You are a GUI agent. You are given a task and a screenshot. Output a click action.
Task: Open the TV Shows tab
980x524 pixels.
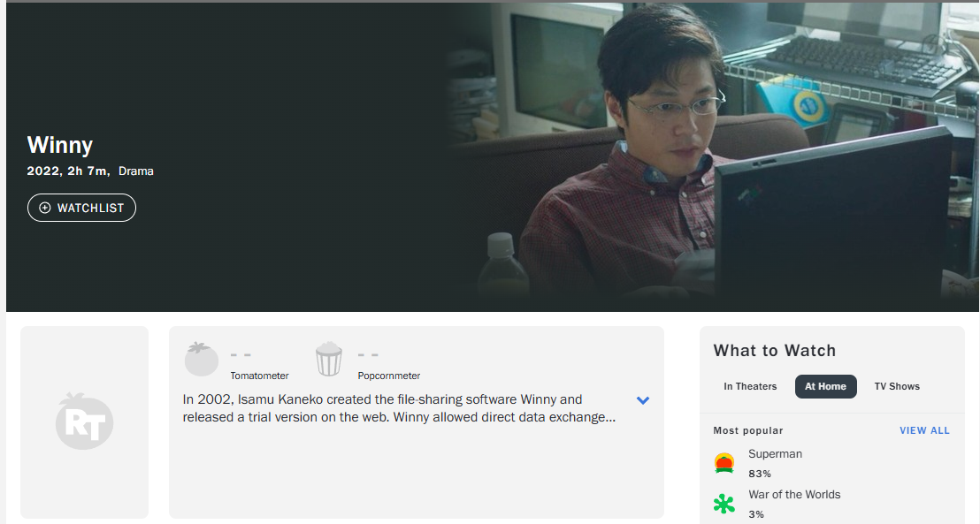pyautogui.click(x=897, y=387)
